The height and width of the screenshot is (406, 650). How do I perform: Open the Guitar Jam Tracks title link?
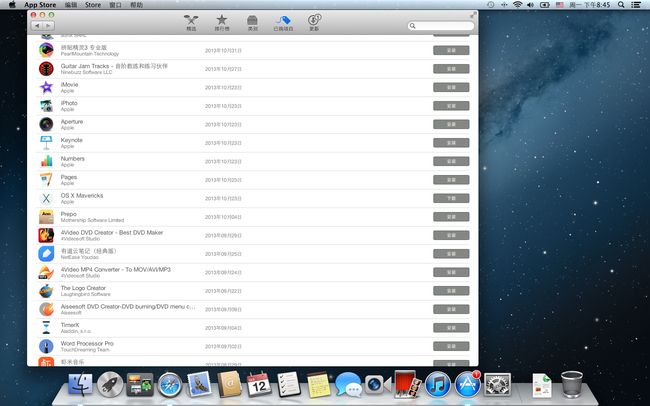coord(114,66)
